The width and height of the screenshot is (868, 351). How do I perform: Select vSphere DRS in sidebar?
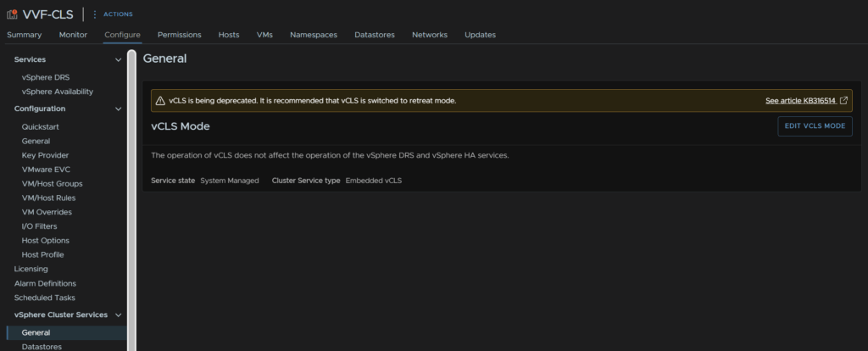46,77
